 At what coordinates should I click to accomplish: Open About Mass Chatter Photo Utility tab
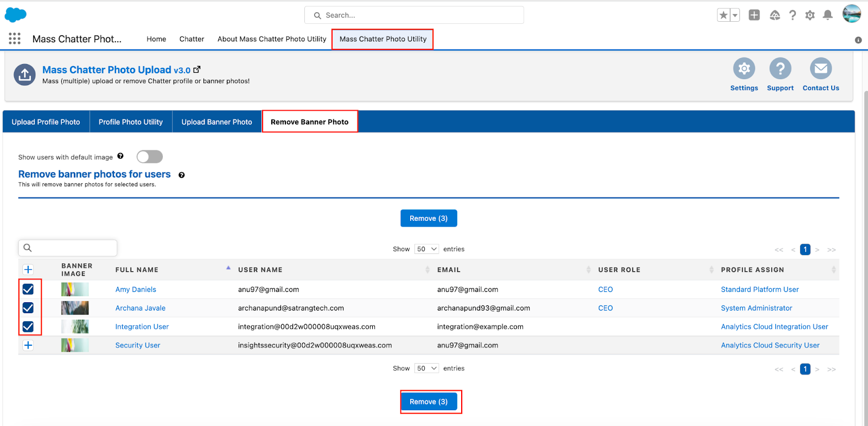[x=272, y=39]
